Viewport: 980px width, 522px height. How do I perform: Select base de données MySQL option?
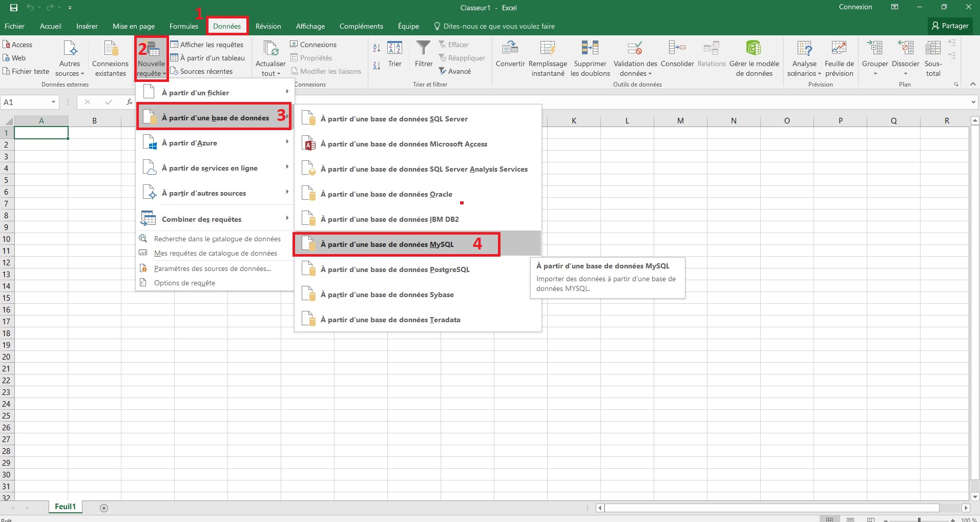coord(418,244)
